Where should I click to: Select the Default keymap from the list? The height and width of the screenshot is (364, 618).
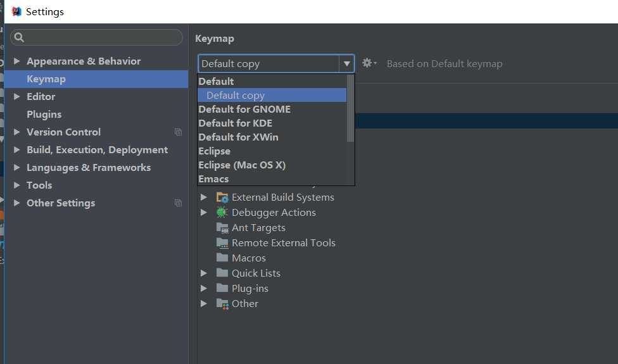272,81
